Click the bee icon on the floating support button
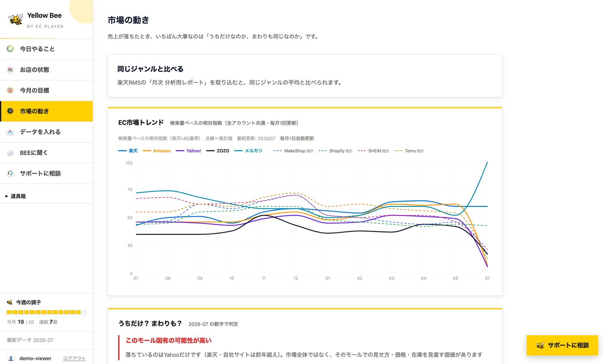 (x=540, y=345)
